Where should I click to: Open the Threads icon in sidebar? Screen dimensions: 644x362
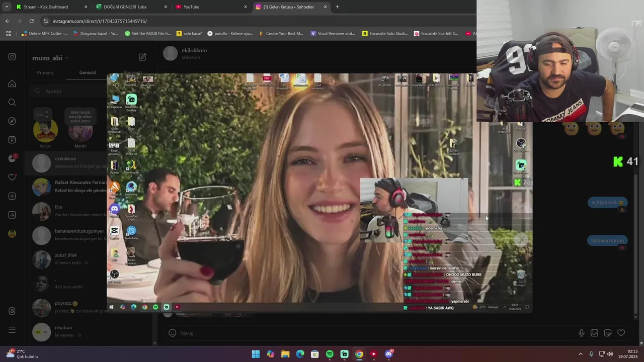click(12, 311)
